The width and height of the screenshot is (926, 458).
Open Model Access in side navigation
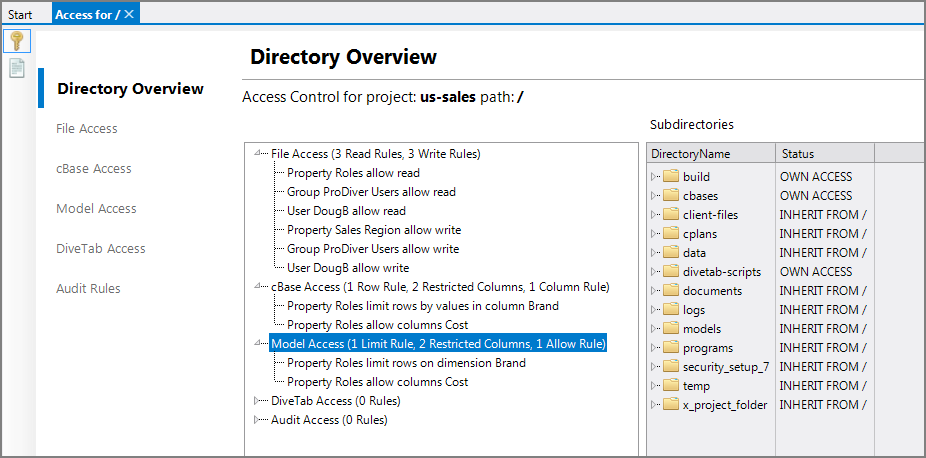[x=96, y=208]
